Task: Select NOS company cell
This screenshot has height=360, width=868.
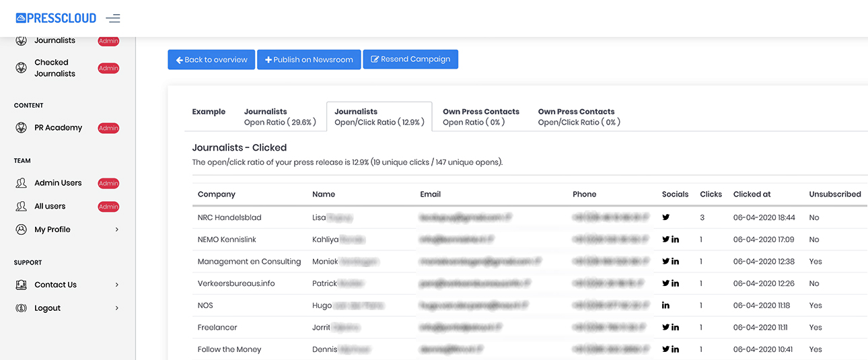Action: coord(205,305)
